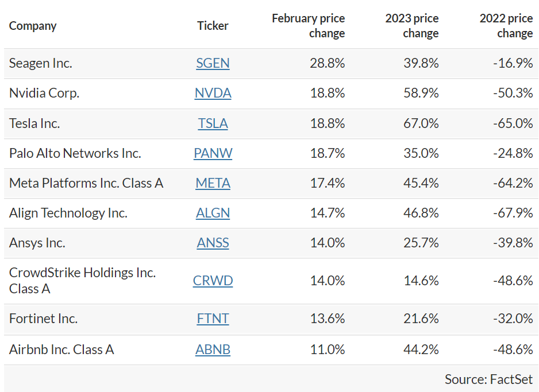Image resolution: width=539 pixels, height=392 pixels.
Task: Follow the CRWD ticker link
Action: tap(213, 281)
